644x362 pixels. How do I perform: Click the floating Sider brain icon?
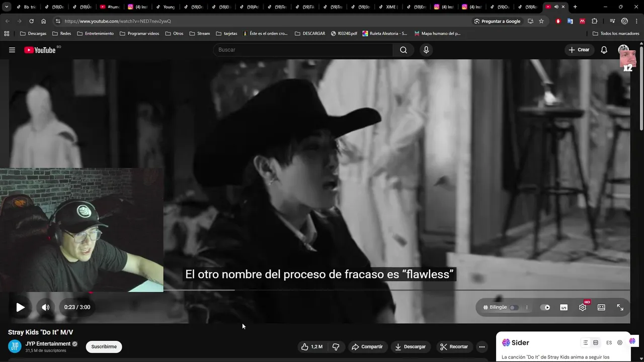click(632, 341)
